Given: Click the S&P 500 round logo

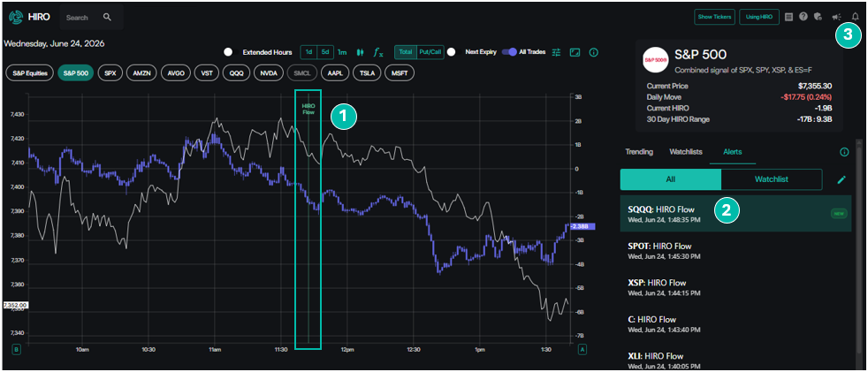Looking at the screenshot, I should tap(654, 60).
